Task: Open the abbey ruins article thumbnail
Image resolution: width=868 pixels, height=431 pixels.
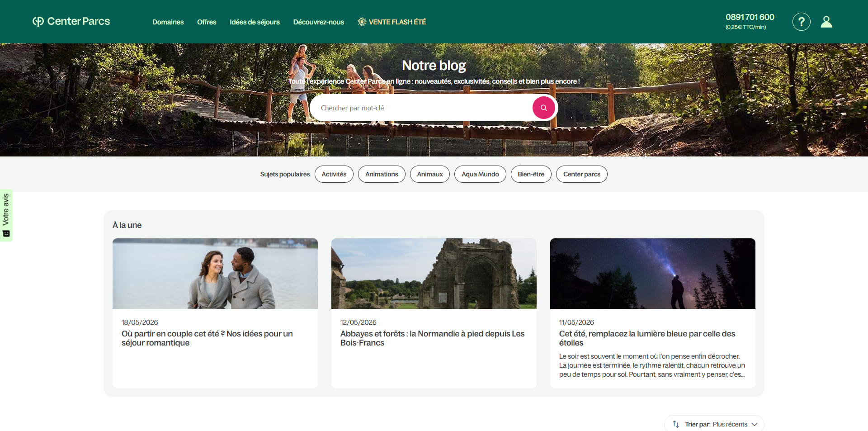Action: [x=434, y=274]
